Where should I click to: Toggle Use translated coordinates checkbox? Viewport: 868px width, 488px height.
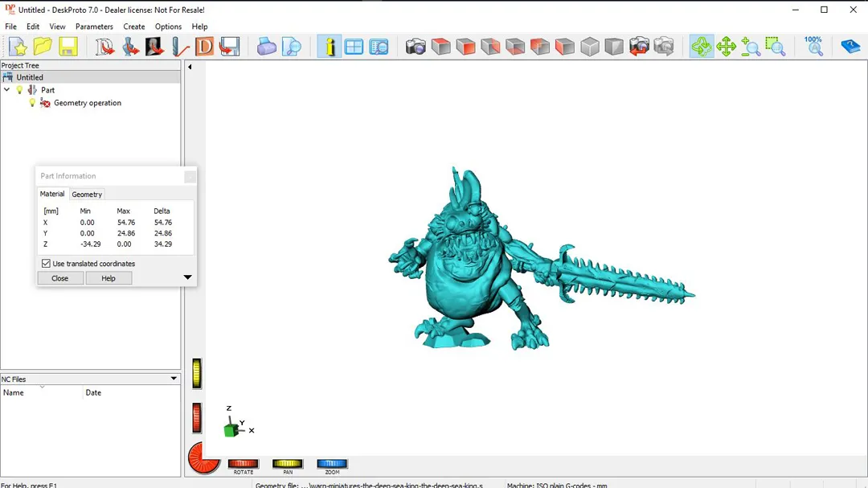46,264
